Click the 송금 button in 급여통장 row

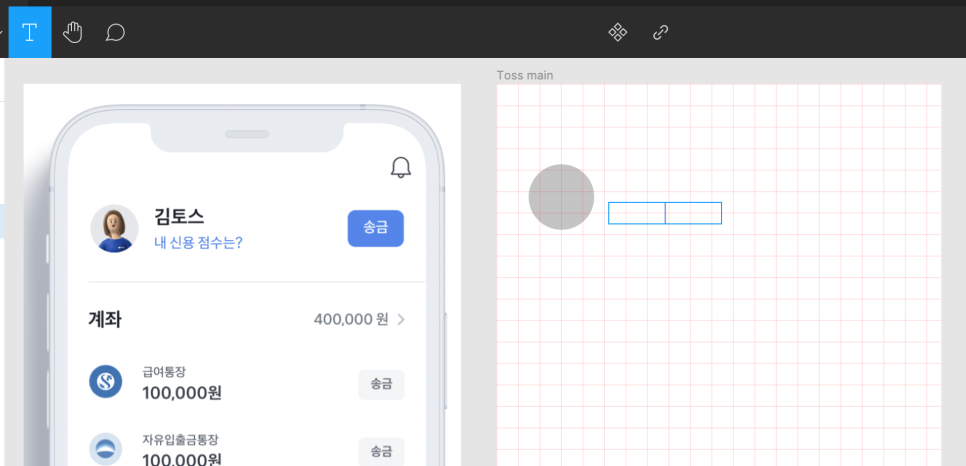(x=381, y=385)
